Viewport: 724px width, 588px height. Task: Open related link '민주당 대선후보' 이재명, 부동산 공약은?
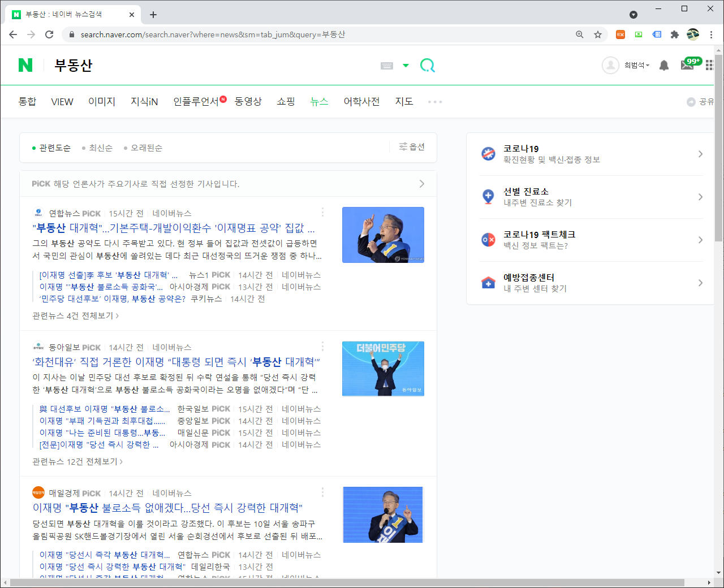coord(113,299)
